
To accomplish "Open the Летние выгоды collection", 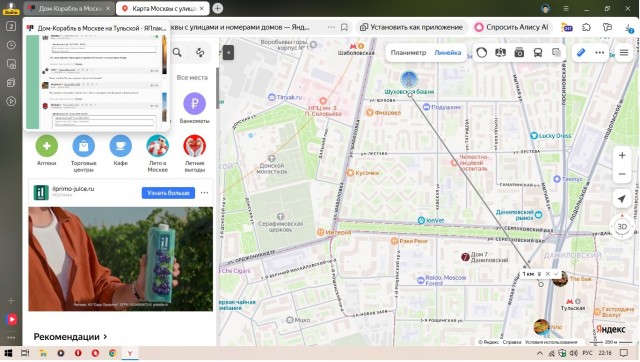I will pyautogui.click(x=195, y=153).
